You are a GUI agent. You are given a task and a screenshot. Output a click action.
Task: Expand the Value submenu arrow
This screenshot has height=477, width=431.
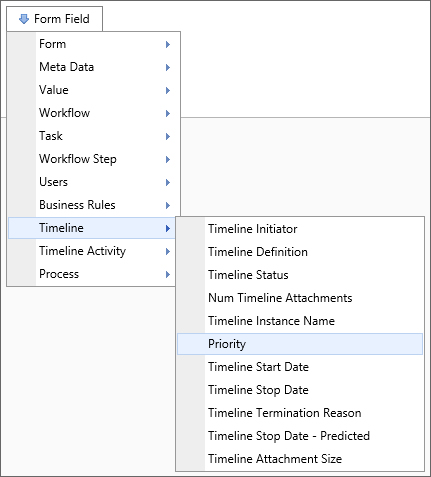pyautogui.click(x=168, y=90)
